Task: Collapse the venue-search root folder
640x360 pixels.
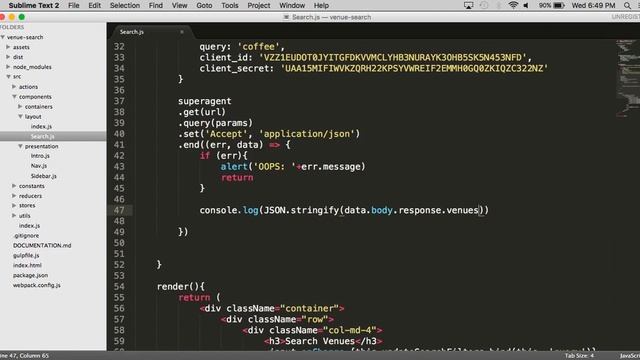Action: pyautogui.click(x=3, y=37)
